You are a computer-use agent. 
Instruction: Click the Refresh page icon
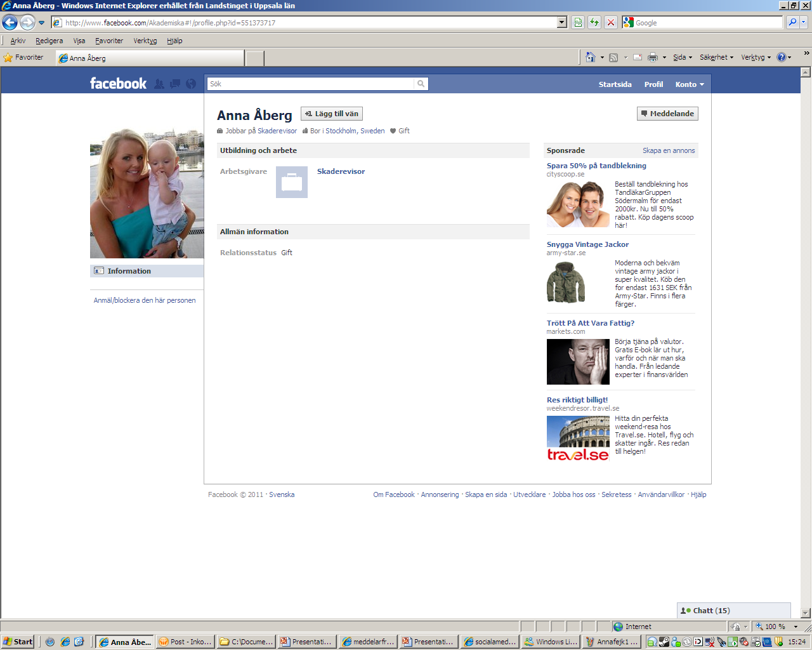(x=594, y=22)
